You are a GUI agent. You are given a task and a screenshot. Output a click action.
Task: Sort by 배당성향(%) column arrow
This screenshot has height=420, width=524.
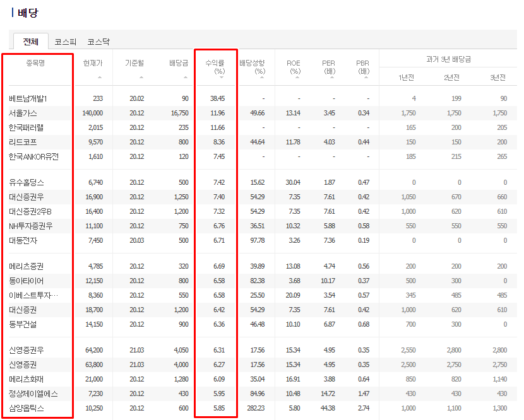[262, 78]
